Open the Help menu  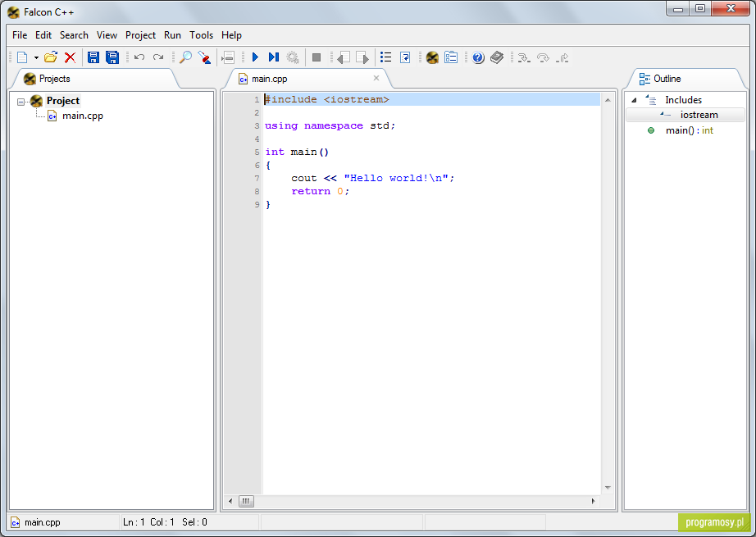pyautogui.click(x=231, y=35)
